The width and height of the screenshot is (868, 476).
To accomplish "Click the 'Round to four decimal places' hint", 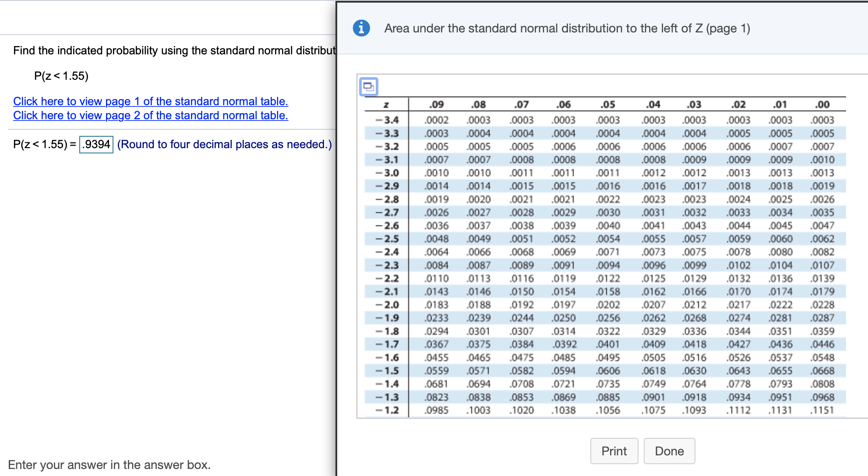I will 224,144.
